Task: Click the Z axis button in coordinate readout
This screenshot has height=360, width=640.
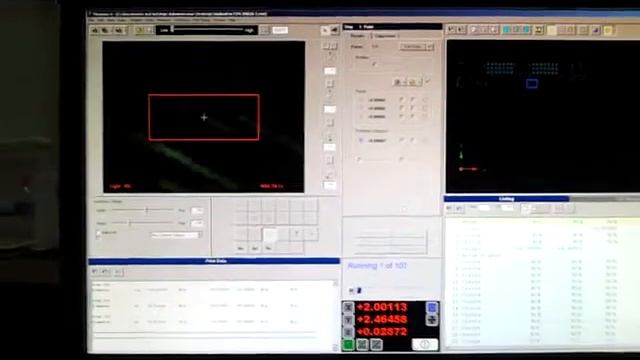Action: pos(348,332)
